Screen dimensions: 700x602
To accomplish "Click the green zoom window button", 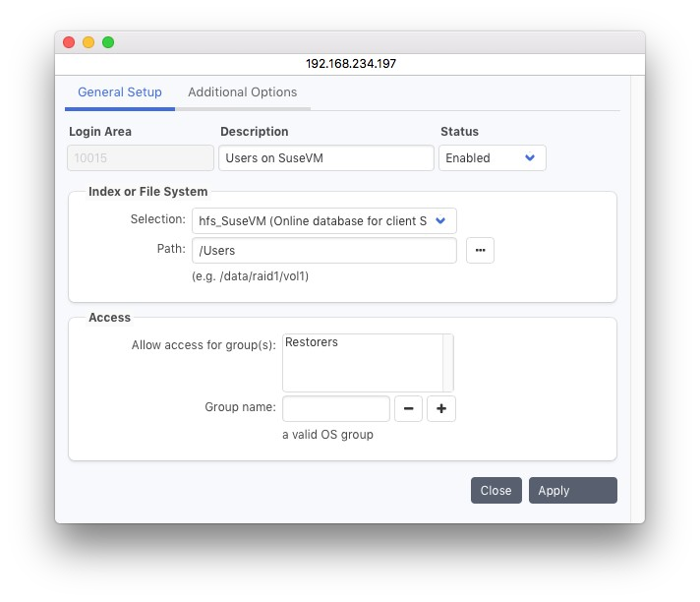I will [108, 42].
